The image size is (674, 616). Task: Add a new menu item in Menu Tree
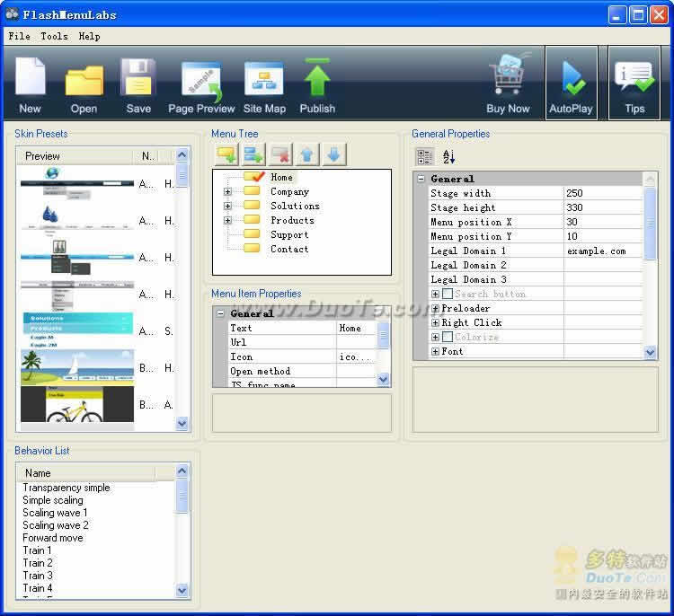226,154
